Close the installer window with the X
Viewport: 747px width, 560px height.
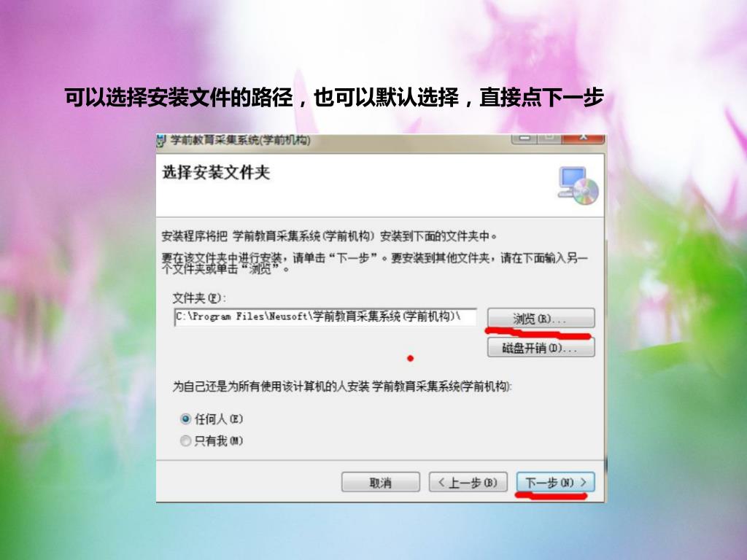(x=583, y=139)
